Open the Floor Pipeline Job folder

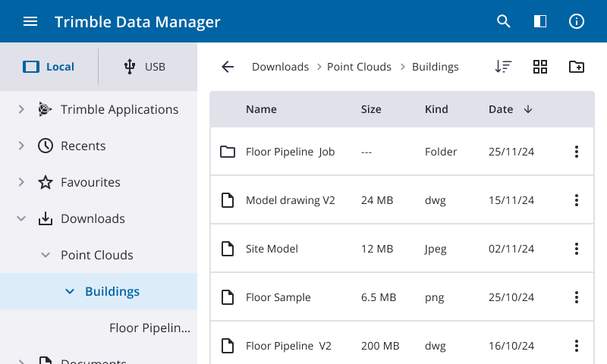[x=290, y=152]
